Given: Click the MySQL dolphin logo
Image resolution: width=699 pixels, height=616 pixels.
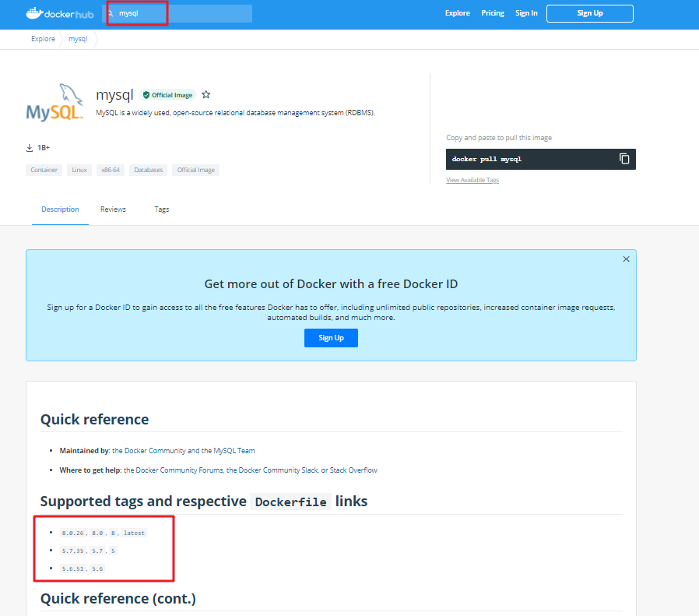Looking at the screenshot, I should click(x=54, y=102).
